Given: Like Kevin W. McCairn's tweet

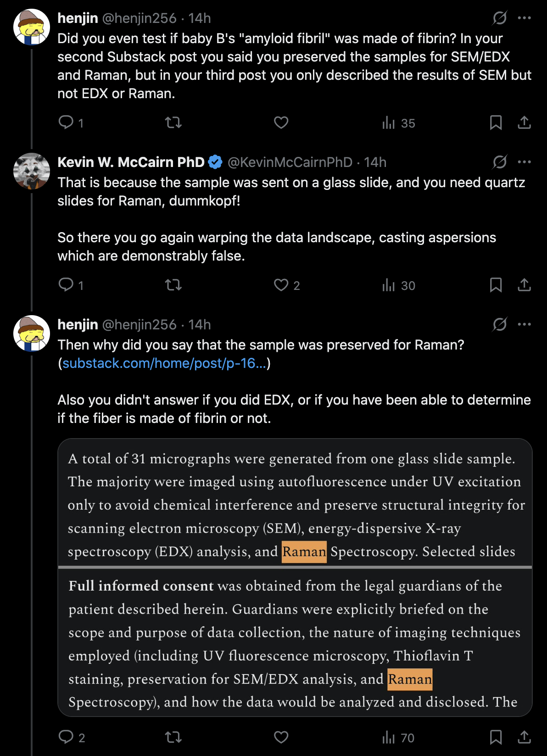Looking at the screenshot, I should (281, 285).
